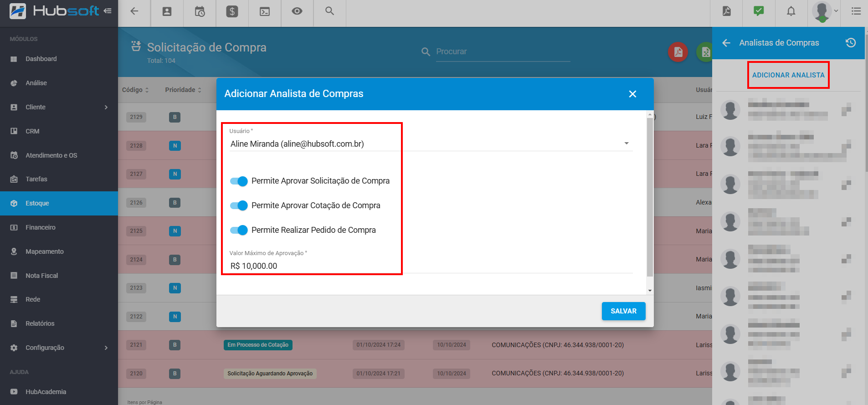This screenshot has width=868, height=405.
Task: Expand the Configuração sidebar submenu
Action: pyautogui.click(x=106, y=348)
